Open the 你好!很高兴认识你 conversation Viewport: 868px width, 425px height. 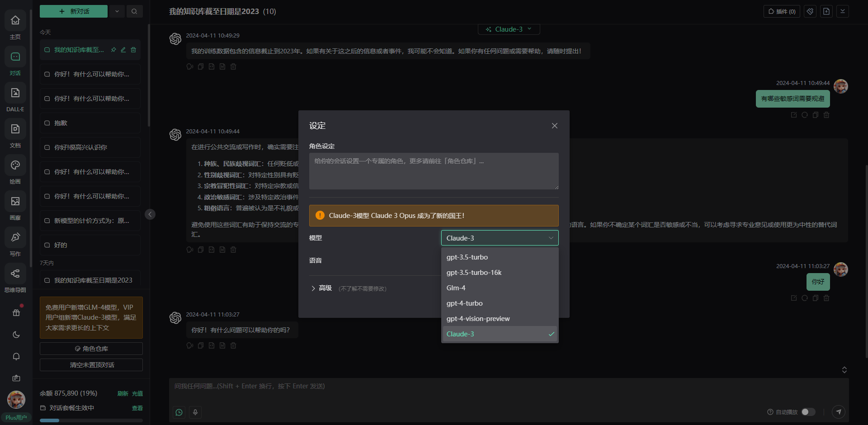point(90,147)
